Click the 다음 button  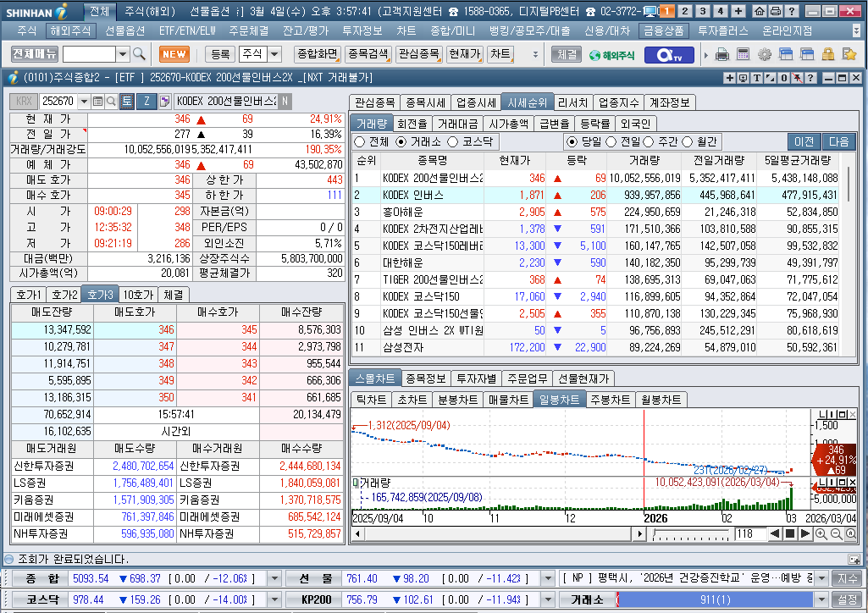pos(838,142)
